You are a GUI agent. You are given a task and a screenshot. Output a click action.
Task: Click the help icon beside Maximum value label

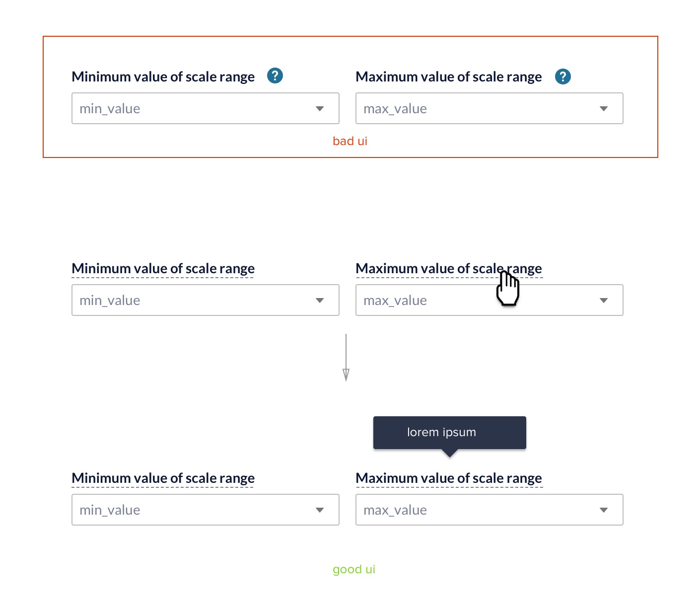[x=563, y=76]
